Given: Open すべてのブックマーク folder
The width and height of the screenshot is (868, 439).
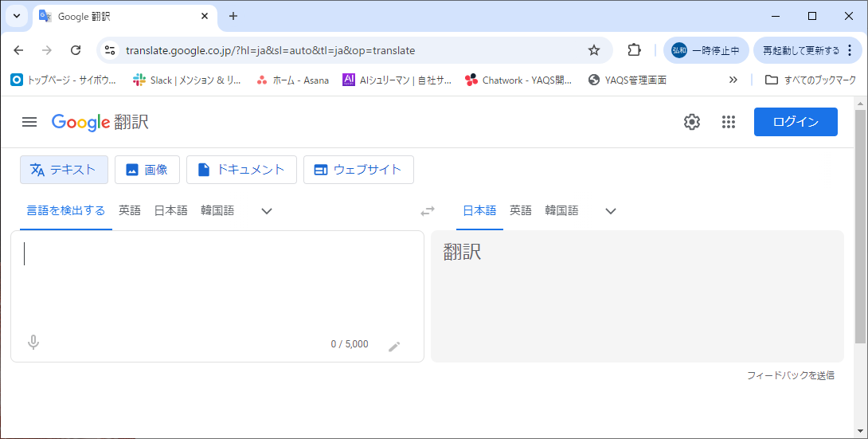Looking at the screenshot, I should pos(811,80).
